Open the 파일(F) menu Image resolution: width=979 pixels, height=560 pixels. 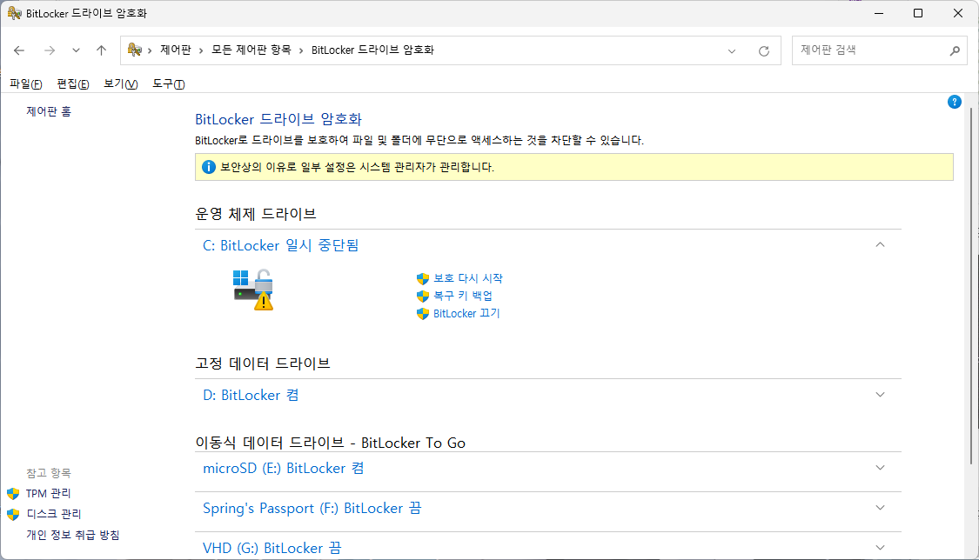point(25,84)
